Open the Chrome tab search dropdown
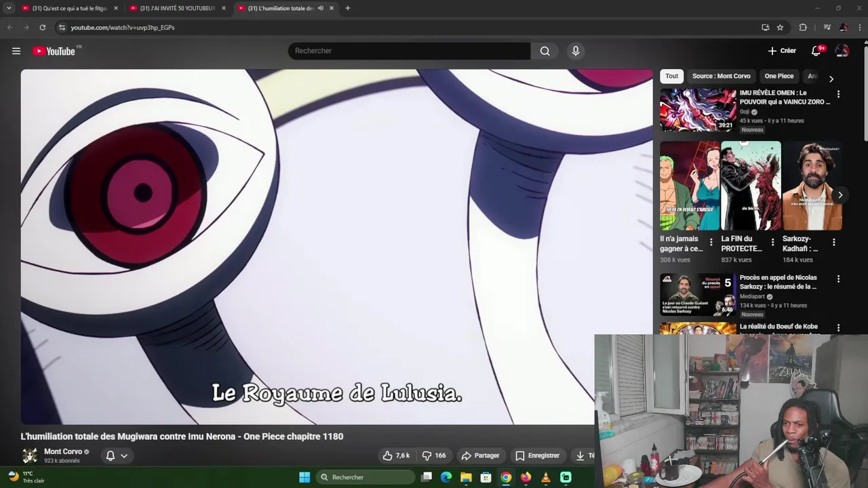 [9, 8]
